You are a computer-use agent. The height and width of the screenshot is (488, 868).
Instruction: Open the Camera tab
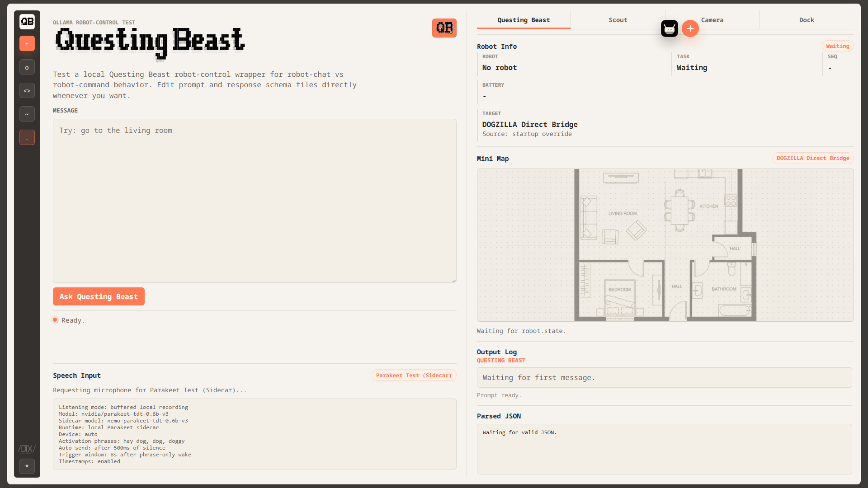point(712,20)
